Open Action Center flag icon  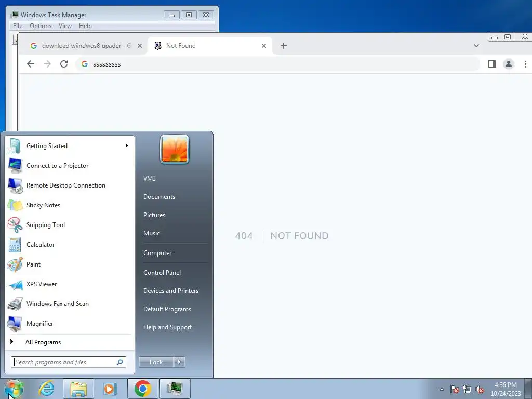(455, 389)
